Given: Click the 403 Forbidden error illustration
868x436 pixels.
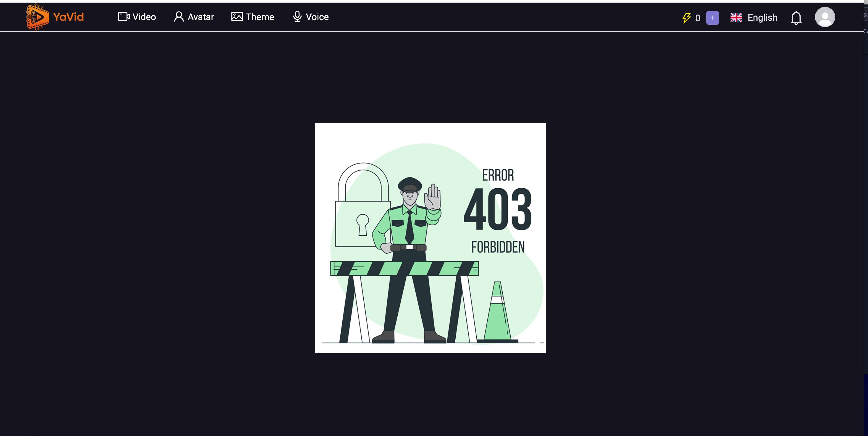Looking at the screenshot, I should point(430,238).
